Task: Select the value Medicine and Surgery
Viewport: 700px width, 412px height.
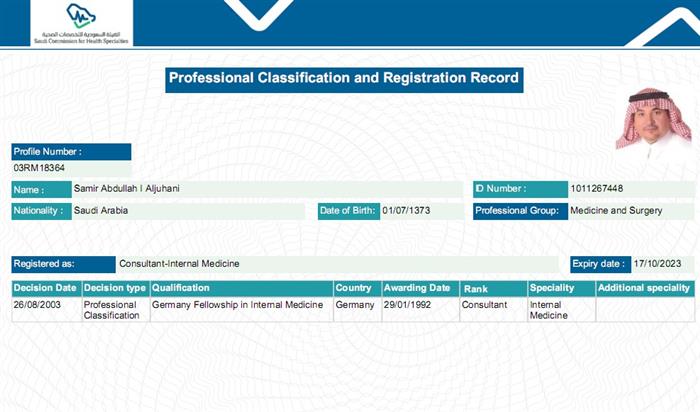Action: coord(616,211)
